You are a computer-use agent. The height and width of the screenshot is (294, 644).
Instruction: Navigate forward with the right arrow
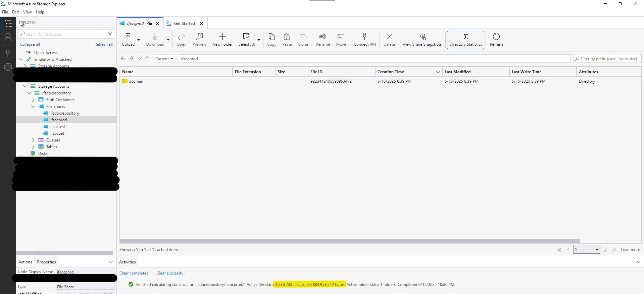[131, 58]
